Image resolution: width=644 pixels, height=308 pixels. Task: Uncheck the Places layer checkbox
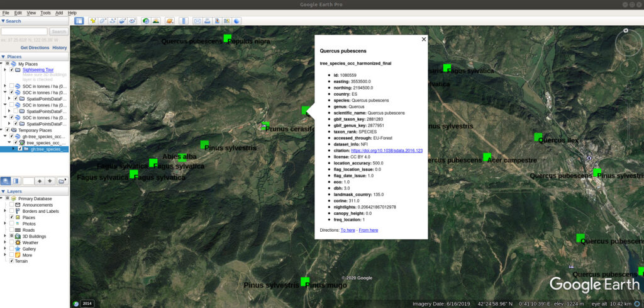[11, 217]
